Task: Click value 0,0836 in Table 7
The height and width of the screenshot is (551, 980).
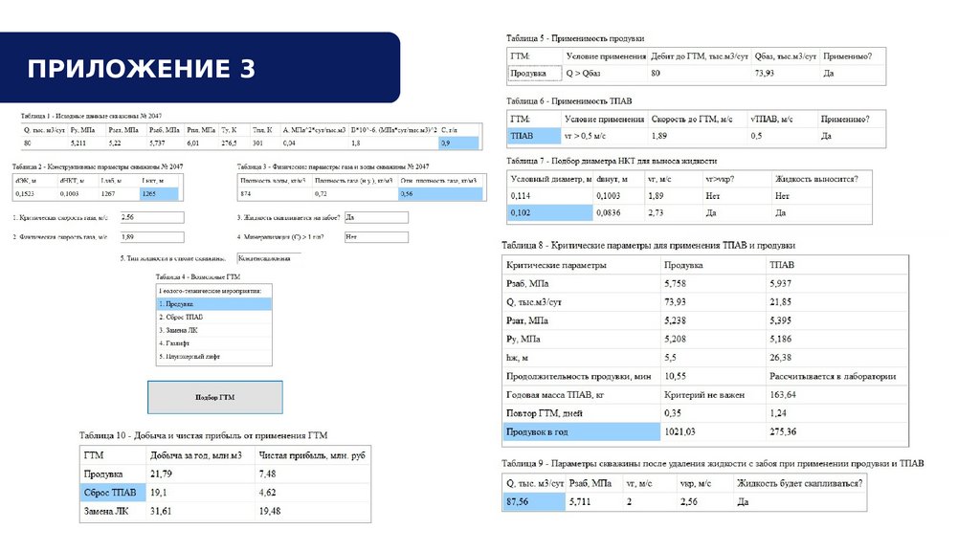Action: point(608,213)
